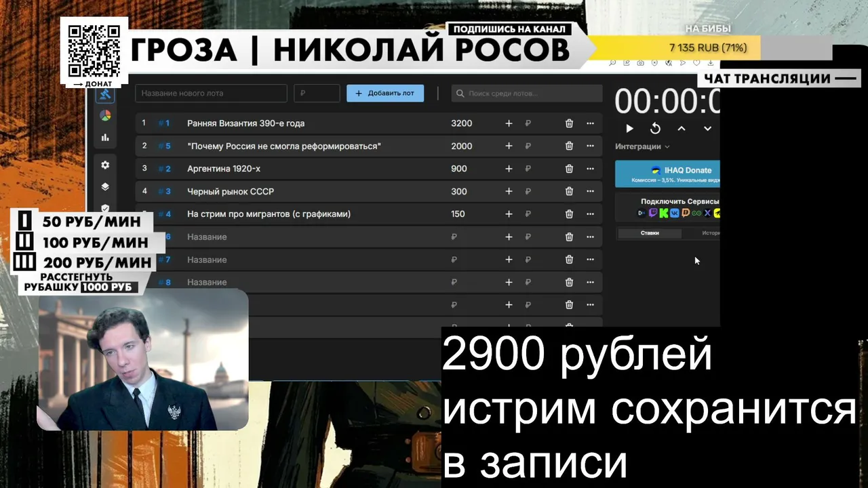The image size is (868, 488).
Task: Add amount to Аргентина 1920-х lot
Action: click(x=509, y=169)
